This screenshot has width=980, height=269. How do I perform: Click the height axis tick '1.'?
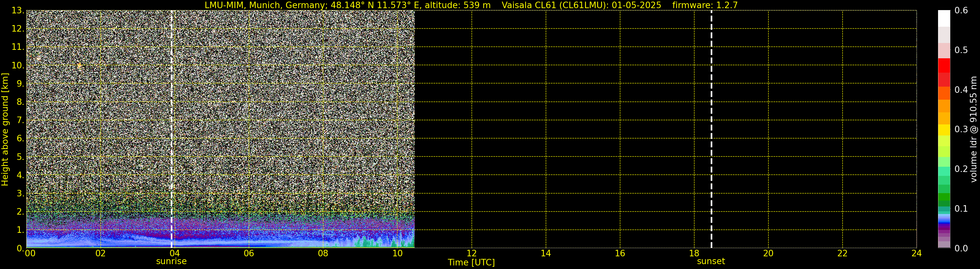pyautogui.click(x=20, y=230)
